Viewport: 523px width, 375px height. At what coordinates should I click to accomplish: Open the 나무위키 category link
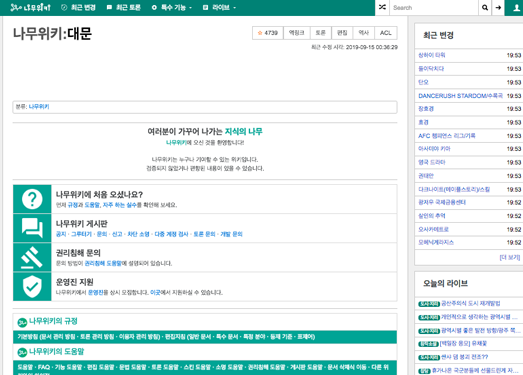[x=39, y=107]
